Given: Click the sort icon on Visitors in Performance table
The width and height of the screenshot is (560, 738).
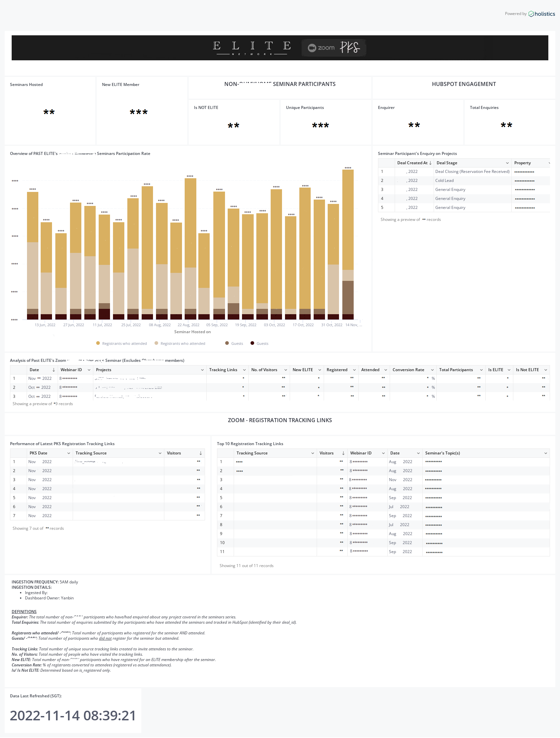Looking at the screenshot, I should click(x=200, y=453).
